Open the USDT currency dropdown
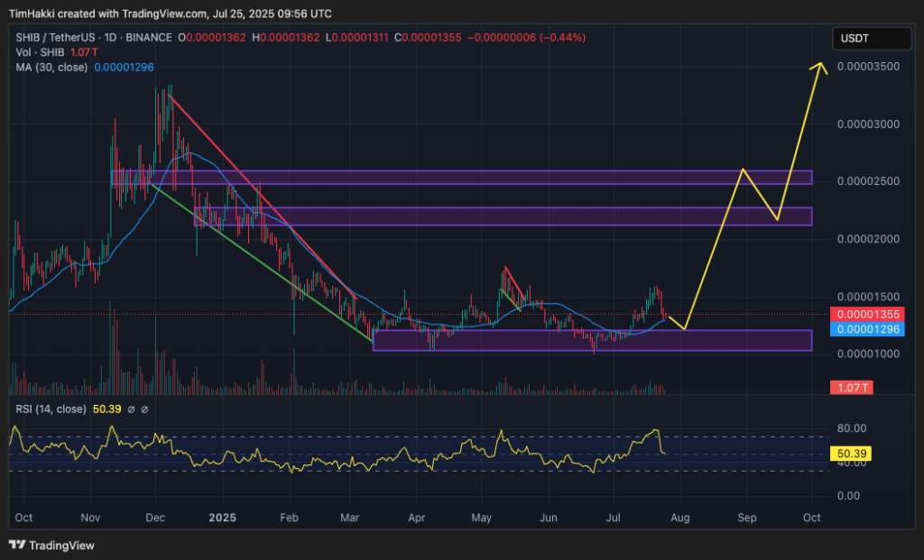 [871, 39]
